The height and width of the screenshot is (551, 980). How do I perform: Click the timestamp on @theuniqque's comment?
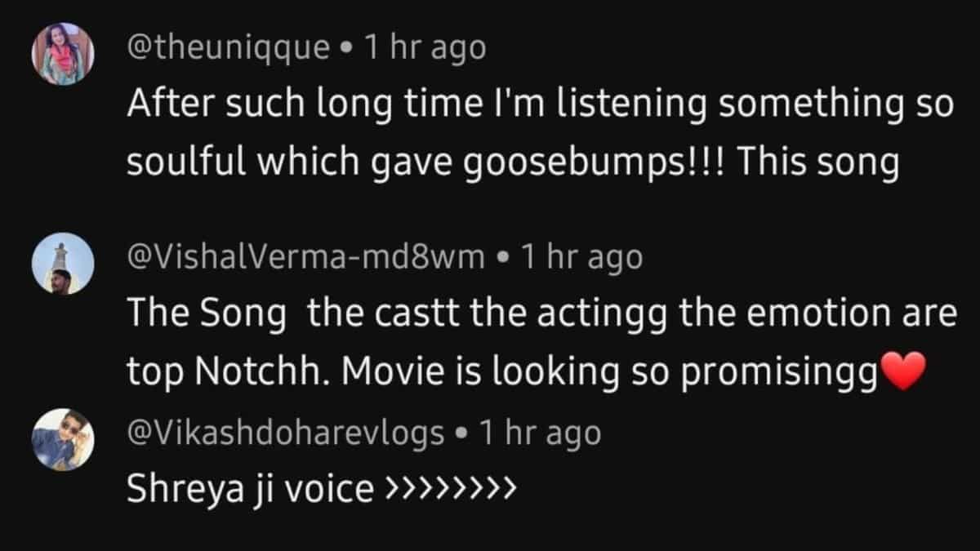tap(425, 49)
